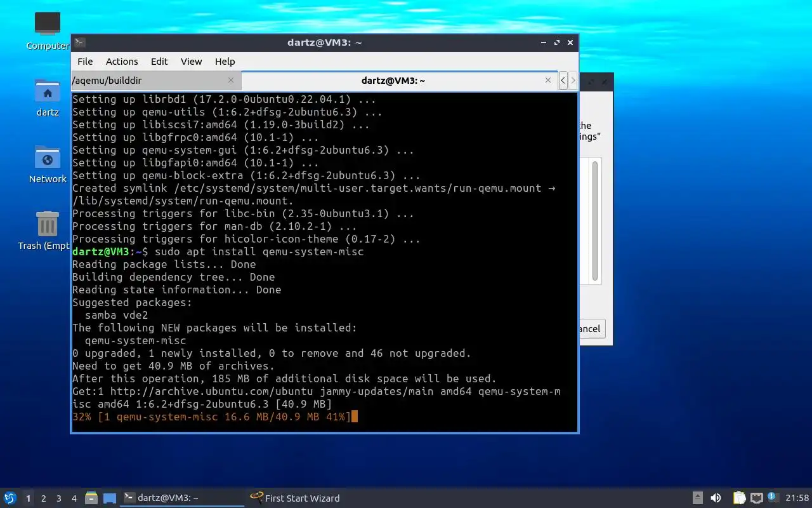Expand the hidden system tray arrow
812x508 pixels.
tap(697, 498)
